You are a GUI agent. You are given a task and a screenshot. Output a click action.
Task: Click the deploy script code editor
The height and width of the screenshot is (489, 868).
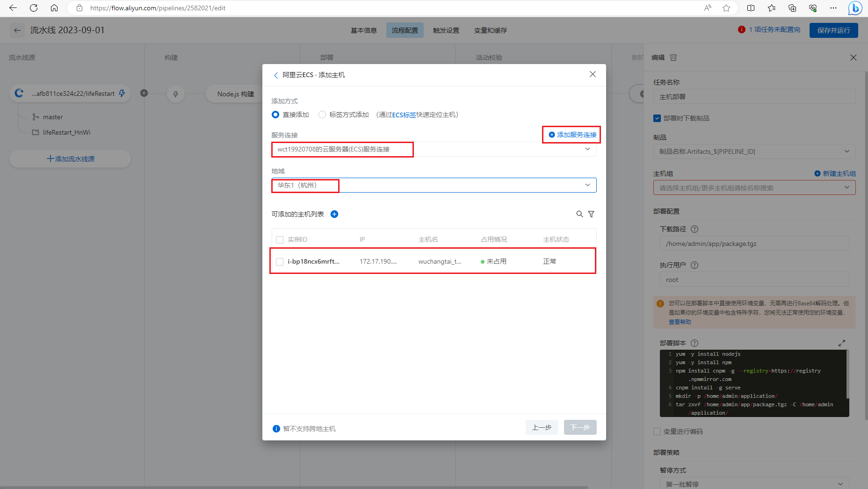754,383
